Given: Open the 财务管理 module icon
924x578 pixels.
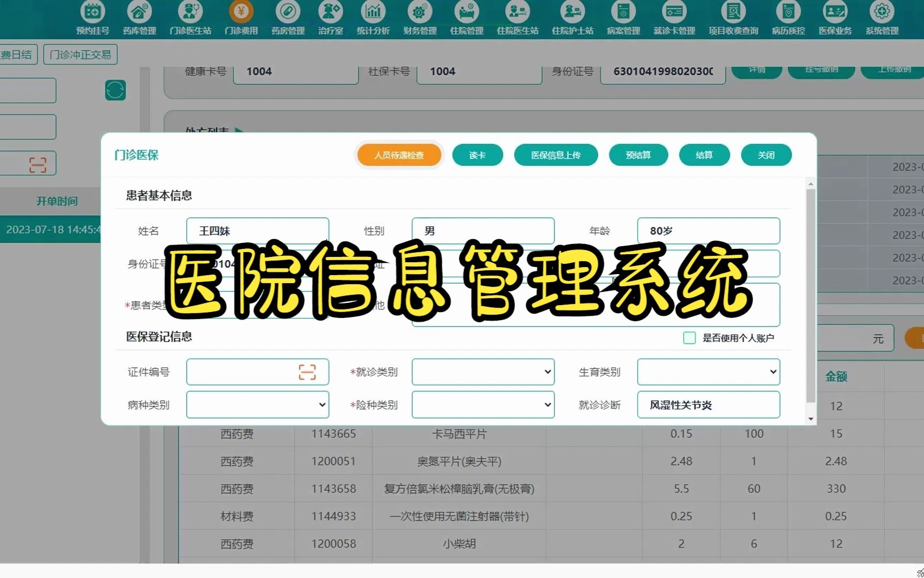Looking at the screenshot, I should [x=420, y=12].
